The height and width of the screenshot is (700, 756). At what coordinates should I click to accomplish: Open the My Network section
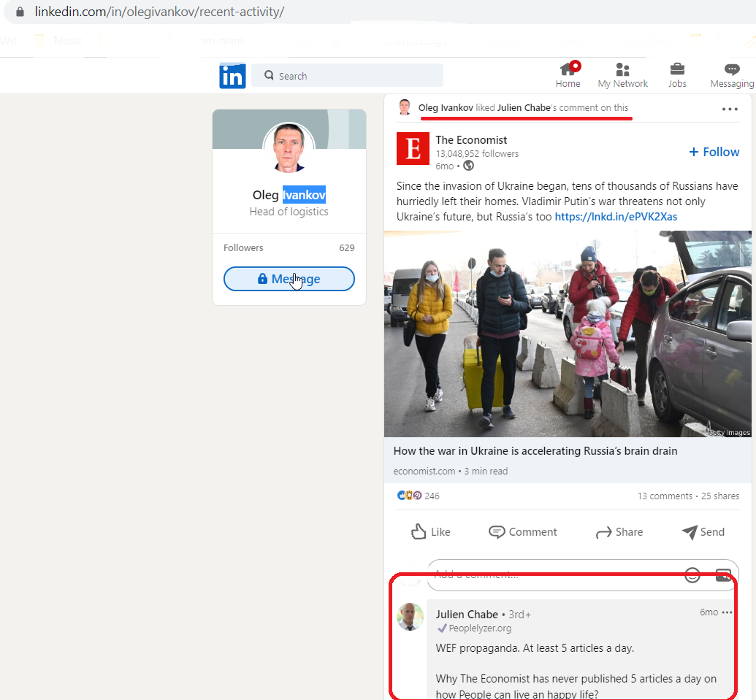622,74
